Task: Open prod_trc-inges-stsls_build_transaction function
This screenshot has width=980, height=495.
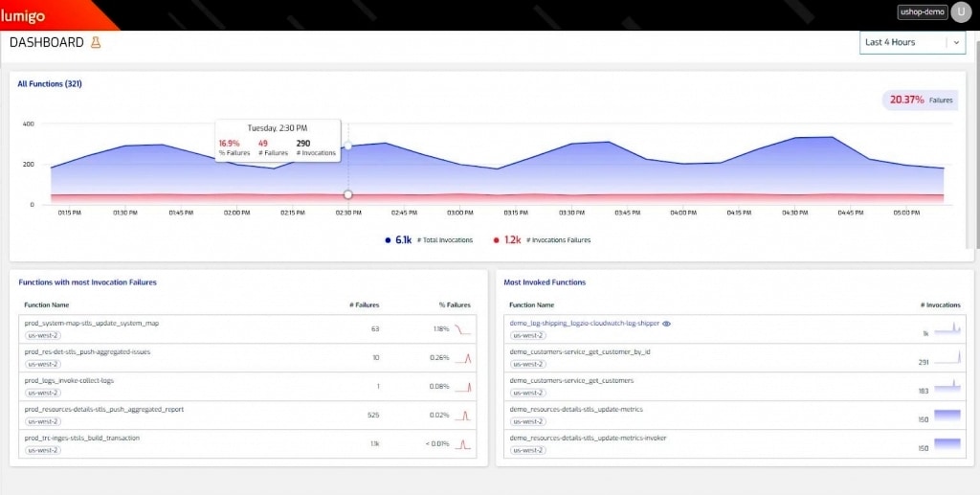Action: pos(82,439)
